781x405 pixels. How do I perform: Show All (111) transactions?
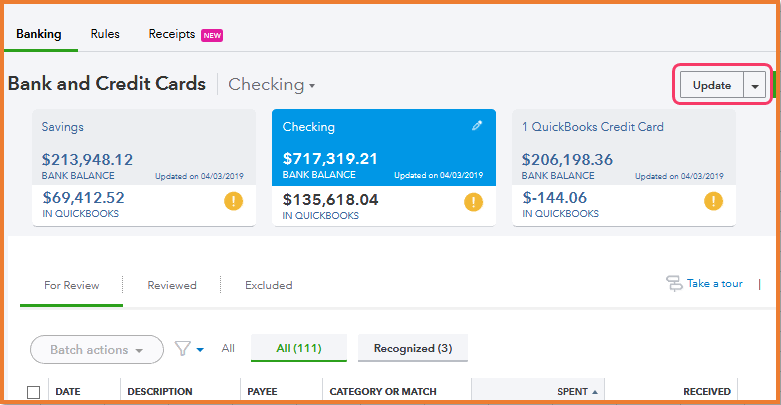(x=299, y=348)
